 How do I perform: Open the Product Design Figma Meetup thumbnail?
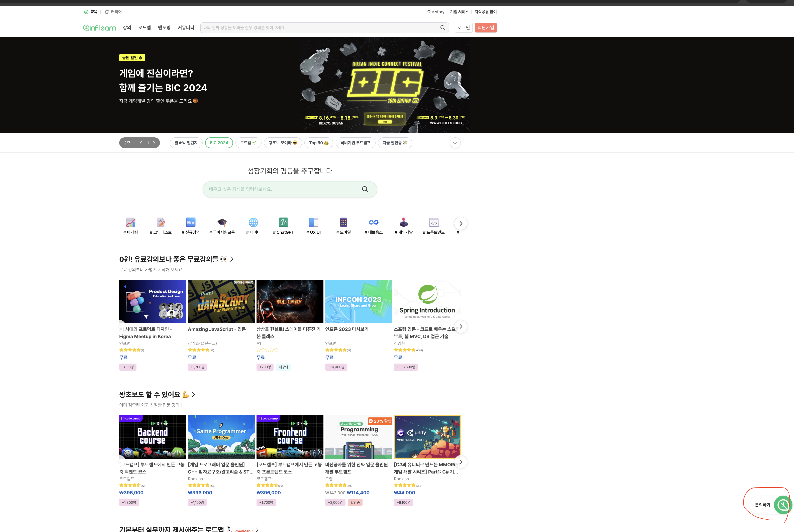coord(153,302)
